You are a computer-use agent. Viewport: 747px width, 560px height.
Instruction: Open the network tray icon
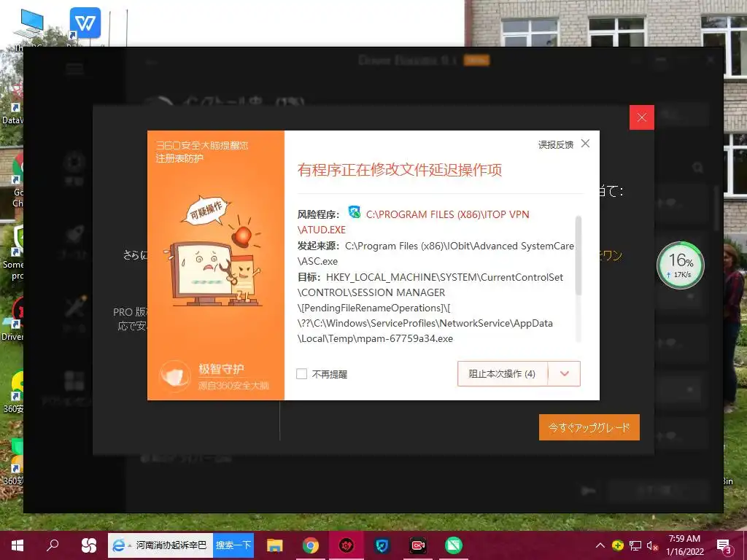(x=635, y=545)
